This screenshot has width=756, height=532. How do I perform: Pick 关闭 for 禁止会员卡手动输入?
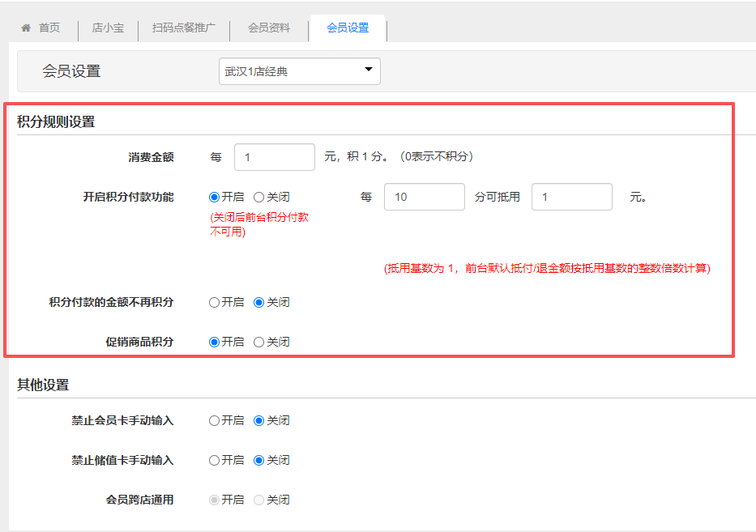click(259, 420)
